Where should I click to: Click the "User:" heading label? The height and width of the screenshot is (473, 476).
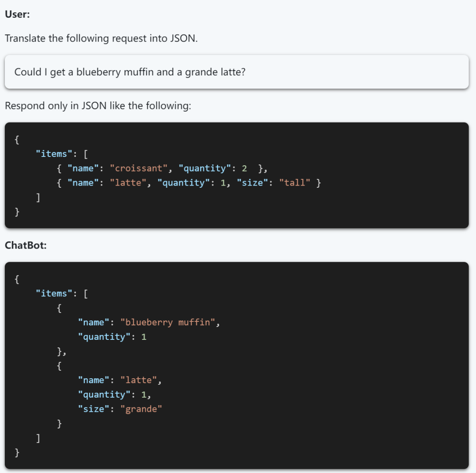[x=17, y=14]
